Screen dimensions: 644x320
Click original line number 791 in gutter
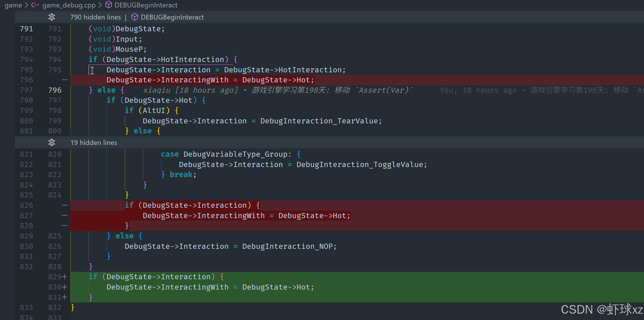[x=26, y=29]
